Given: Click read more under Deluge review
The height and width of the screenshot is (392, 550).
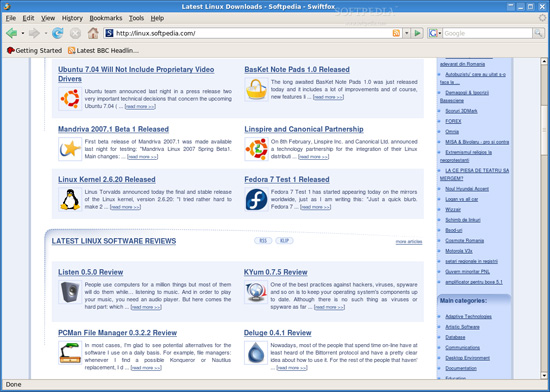Looking at the screenshot, I should tap(291, 368).
